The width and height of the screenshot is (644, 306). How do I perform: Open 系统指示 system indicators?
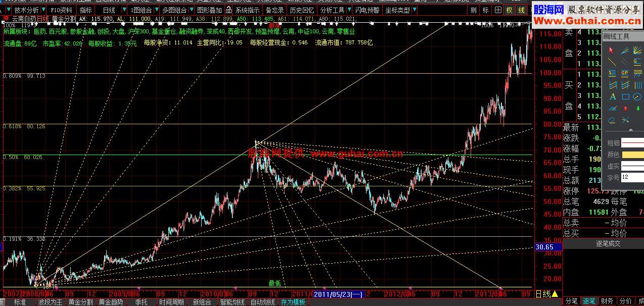[x=247, y=10]
